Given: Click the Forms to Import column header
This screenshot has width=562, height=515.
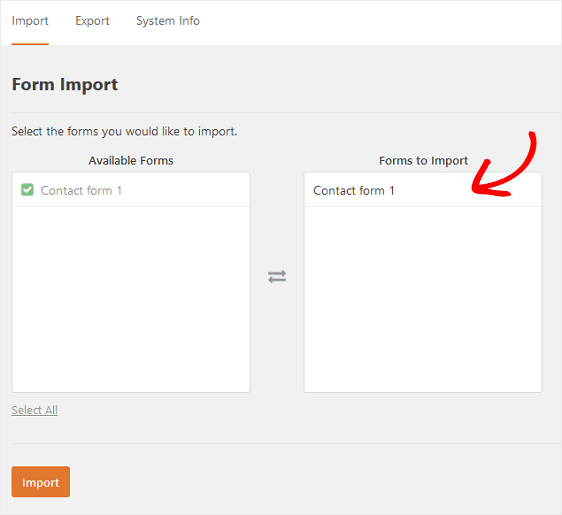Looking at the screenshot, I should (x=423, y=161).
